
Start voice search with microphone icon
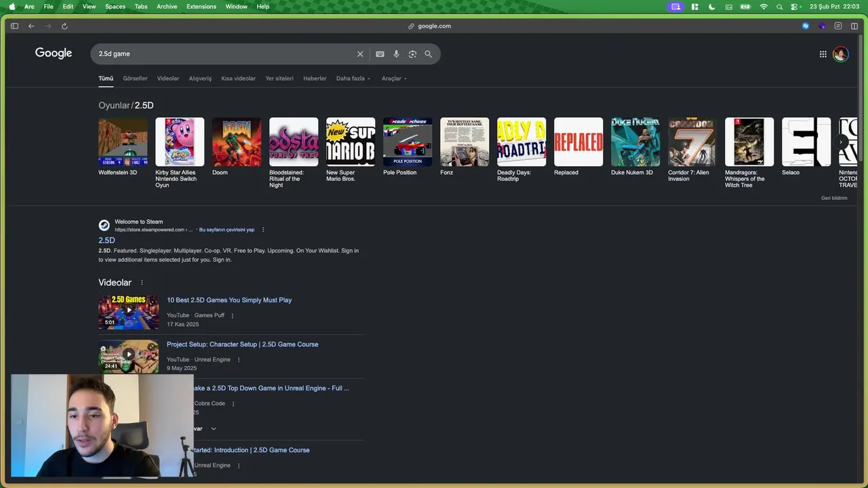pos(396,54)
